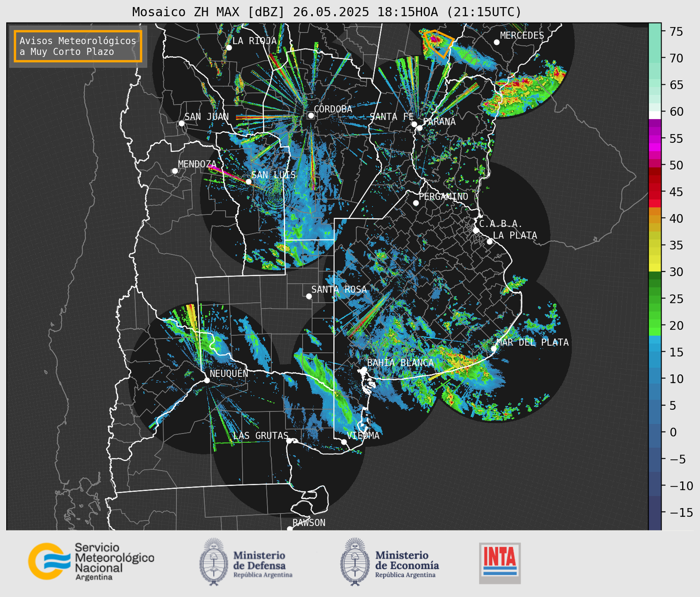Click the Ministerio de Economía emblem
The image size is (700, 597).
tap(355, 562)
